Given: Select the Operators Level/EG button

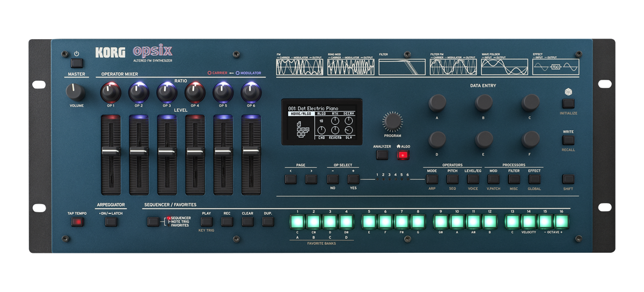Looking at the screenshot, I should tap(473, 179).
